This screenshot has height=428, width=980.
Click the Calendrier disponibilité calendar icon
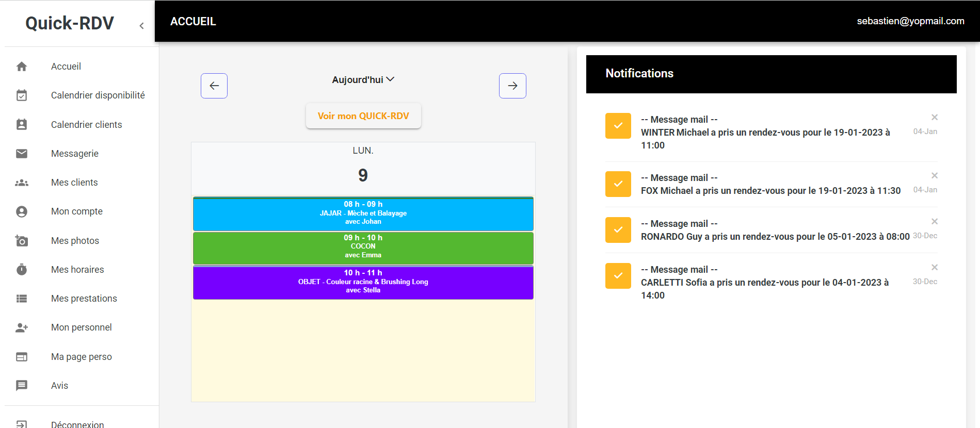click(x=22, y=95)
